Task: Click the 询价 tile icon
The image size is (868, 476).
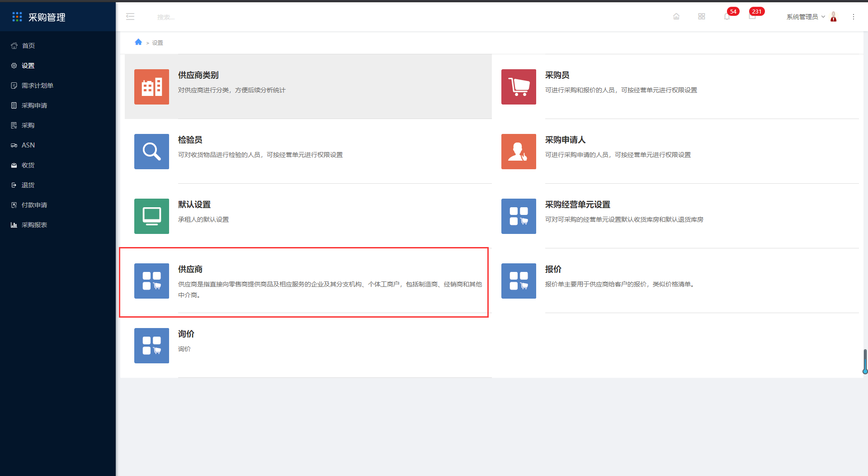Action: coord(151,346)
